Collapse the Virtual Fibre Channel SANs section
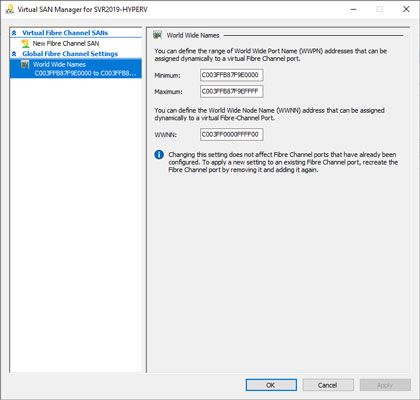This screenshot has height=400, width=420. coord(14,33)
